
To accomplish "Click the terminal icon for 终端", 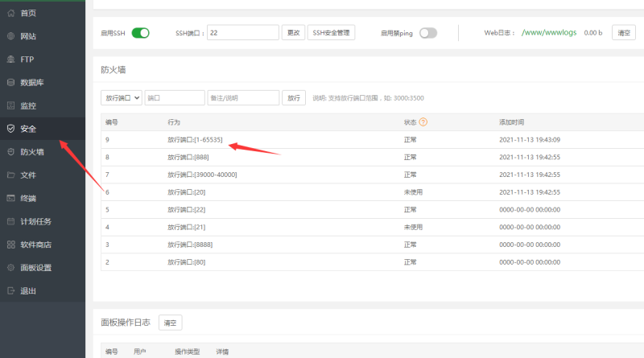I will click(x=10, y=198).
